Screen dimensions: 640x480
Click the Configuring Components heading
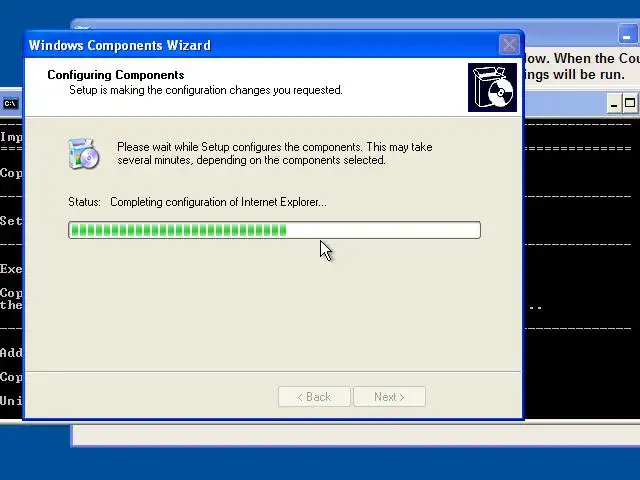coord(116,75)
